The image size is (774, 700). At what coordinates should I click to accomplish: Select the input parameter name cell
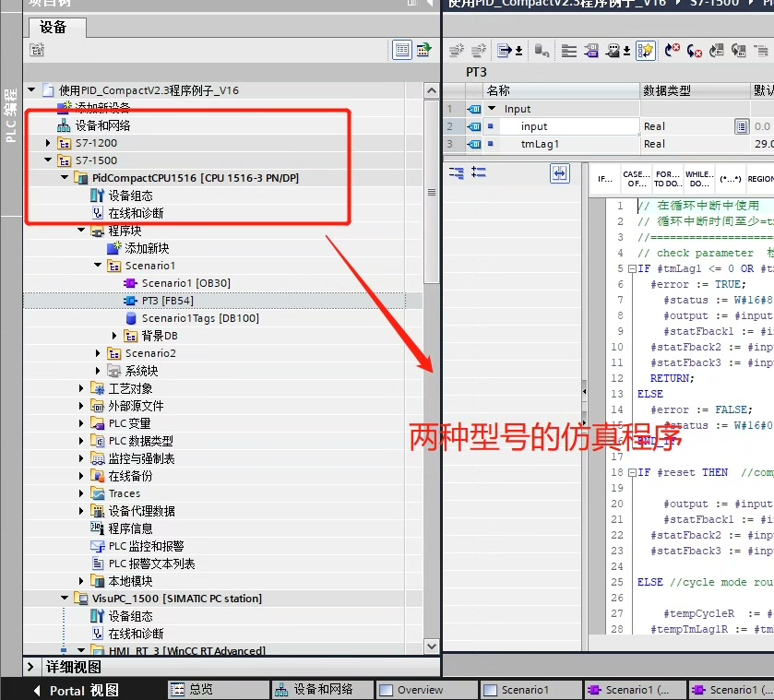[569, 126]
